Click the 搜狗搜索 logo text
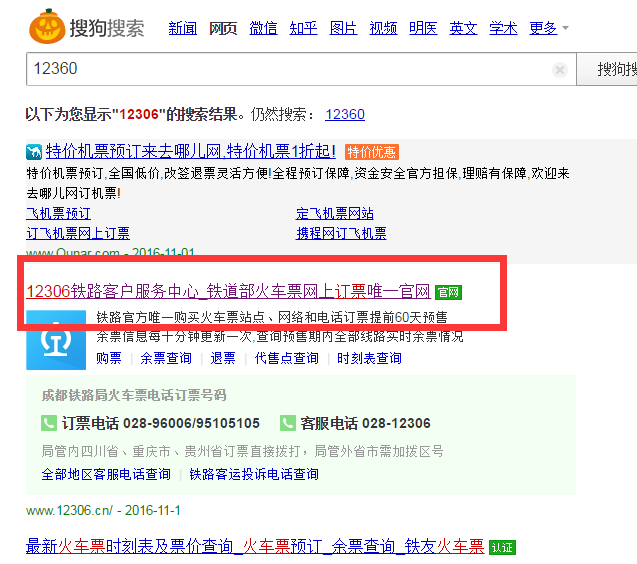This screenshot has height=564, width=637. (x=107, y=28)
